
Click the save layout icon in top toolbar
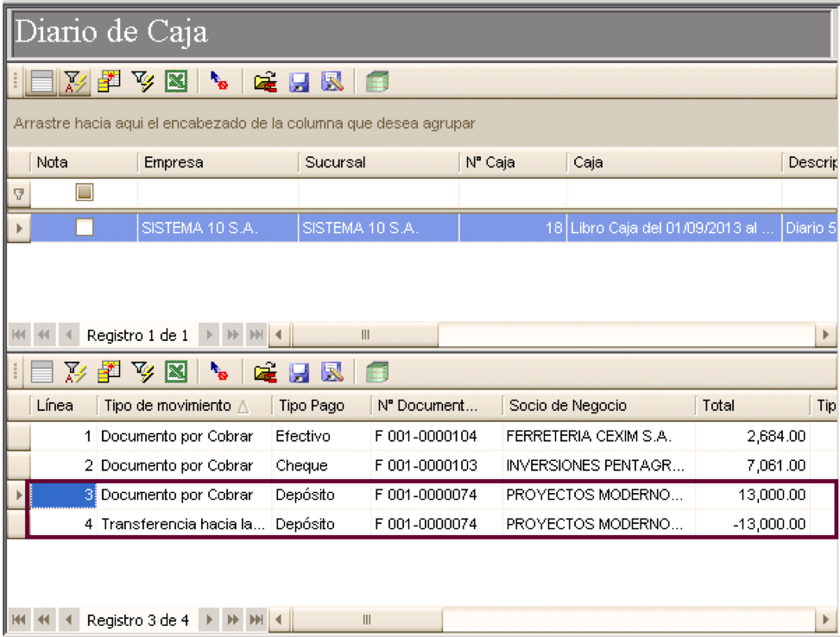(299, 82)
